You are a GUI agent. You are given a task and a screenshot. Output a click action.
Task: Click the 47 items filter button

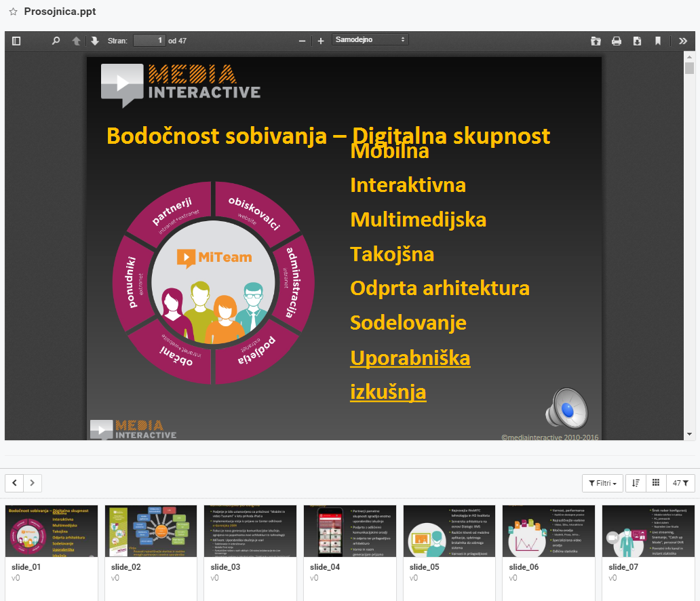pos(680,483)
